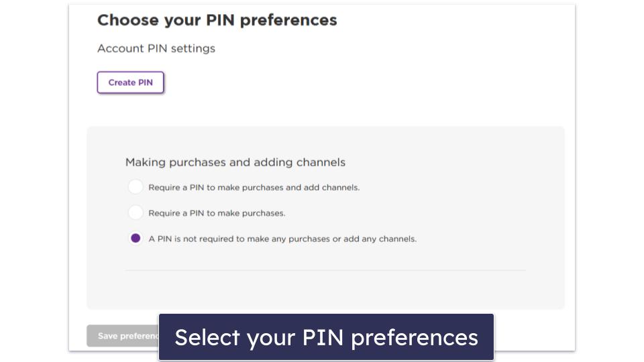Click the Create PIN button
The height and width of the screenshot is (362, 644).
click(130, 82)
